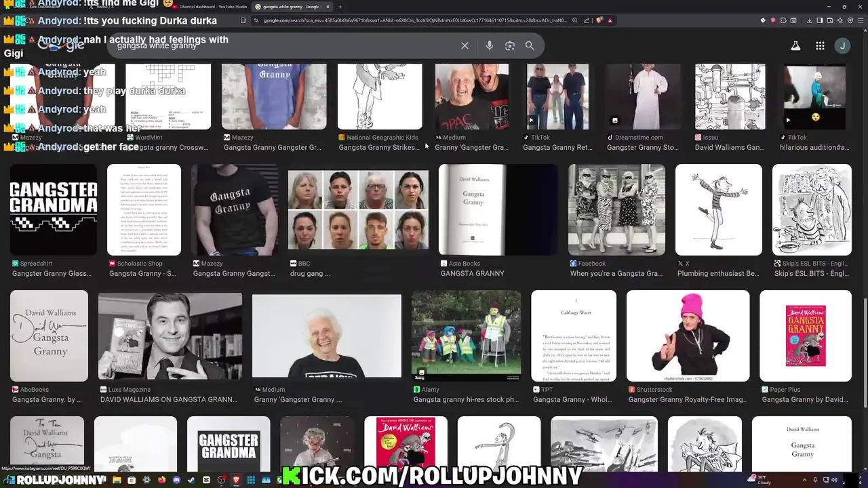Open the Facebook grannies with sunglasses image
868x488 pixels.
616,209
